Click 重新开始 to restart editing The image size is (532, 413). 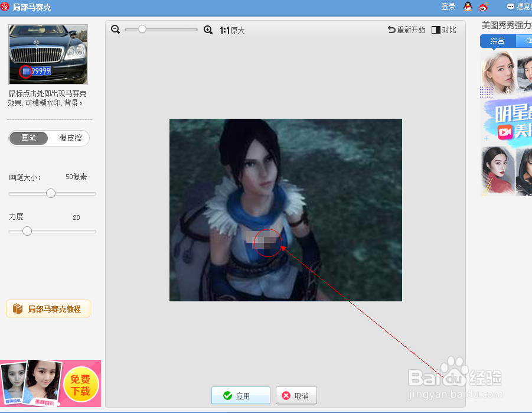point(406,30)
